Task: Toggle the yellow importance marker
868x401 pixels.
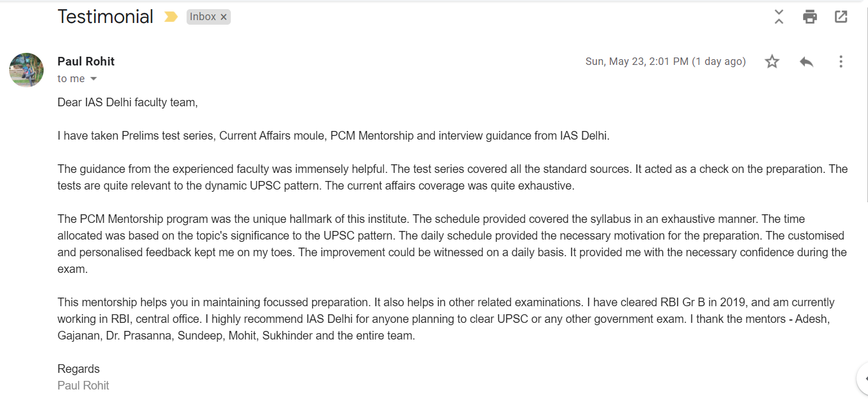Action: (170, 17)
